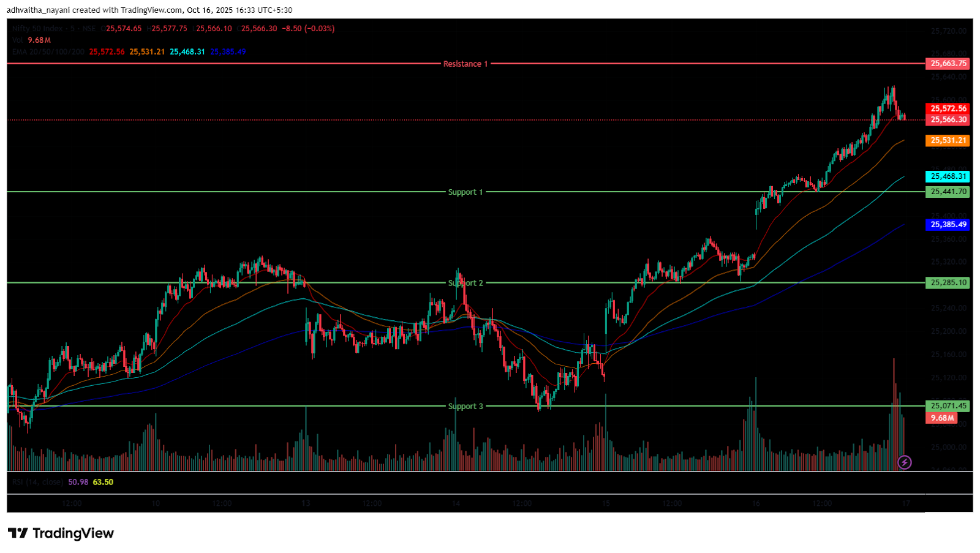Click the purple lightning bolt event icon
This screenshot has height=553, width=980.
[x=904, y=462]
